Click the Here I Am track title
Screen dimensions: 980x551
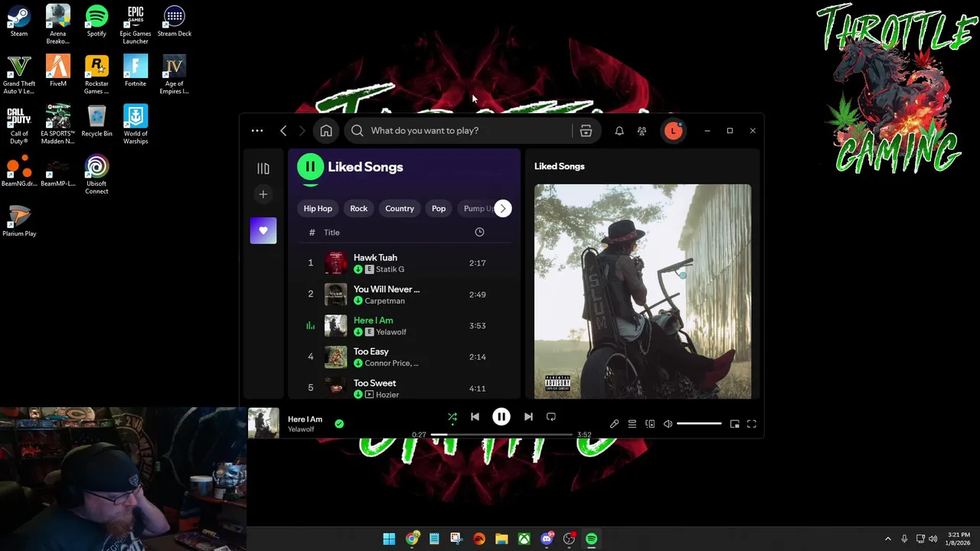click(x=374, y=321)
